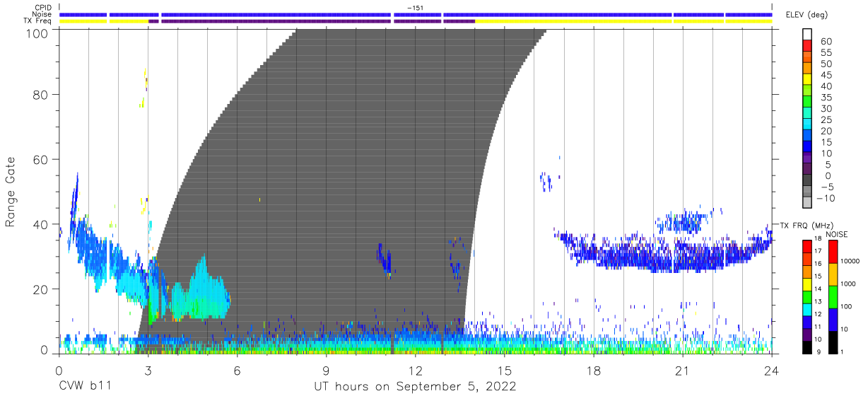This screenshot has width=868, height=401.
Task: Click the TX Freq row label above the plot
Action: pos(37,21)
